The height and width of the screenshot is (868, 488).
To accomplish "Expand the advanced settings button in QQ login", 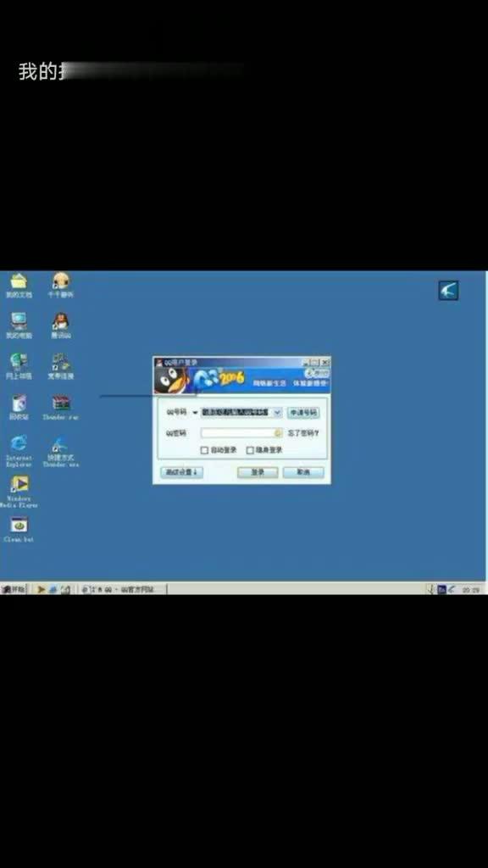I will coord(182,472).
